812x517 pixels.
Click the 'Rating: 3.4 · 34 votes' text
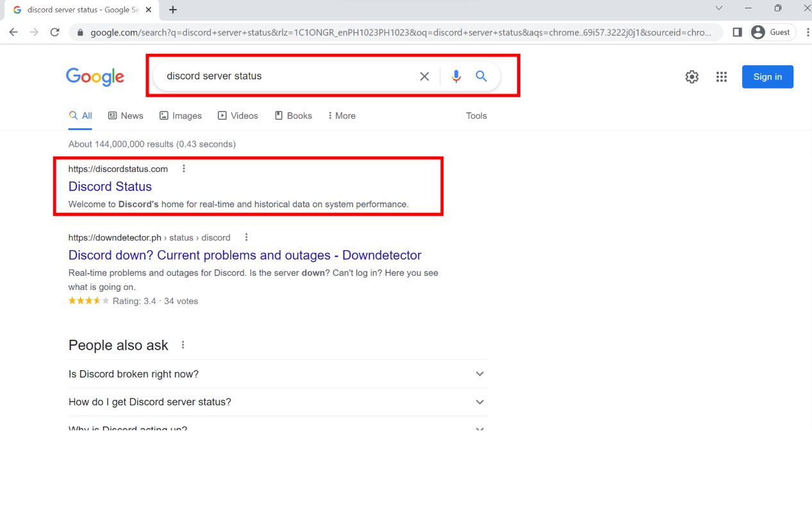coord(155,301)
